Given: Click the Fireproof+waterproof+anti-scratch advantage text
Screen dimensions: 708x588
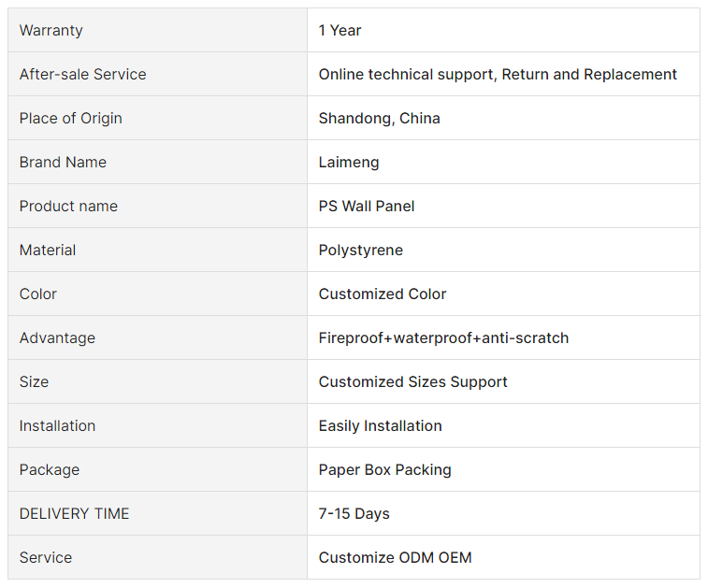Looking at the screenshot, I should pos(443,338).
